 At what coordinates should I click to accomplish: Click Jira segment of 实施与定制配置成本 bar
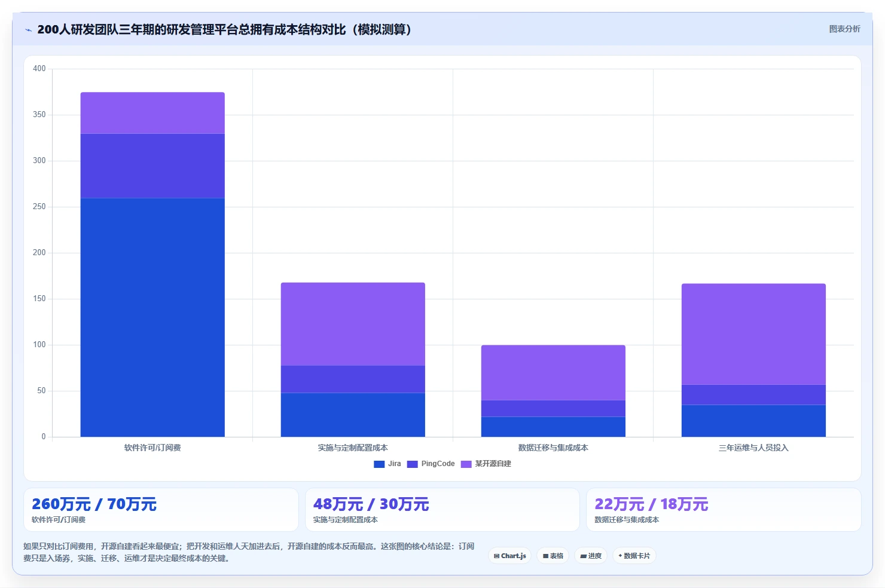[x=353, y=415]
